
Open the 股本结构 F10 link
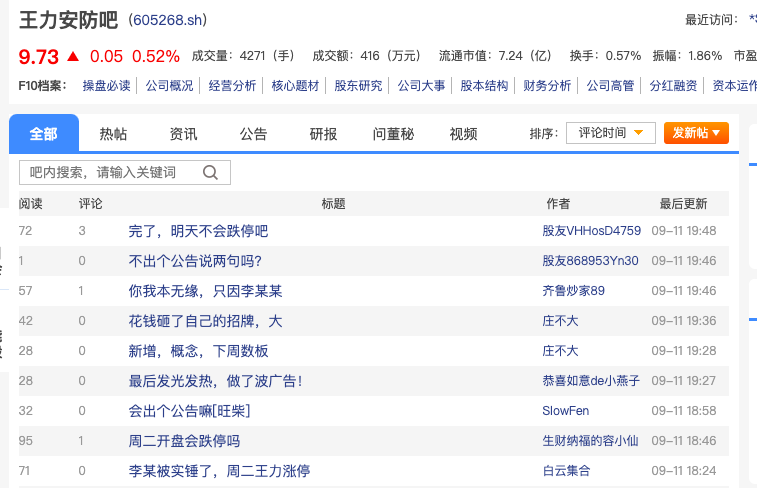coord(484,86)
